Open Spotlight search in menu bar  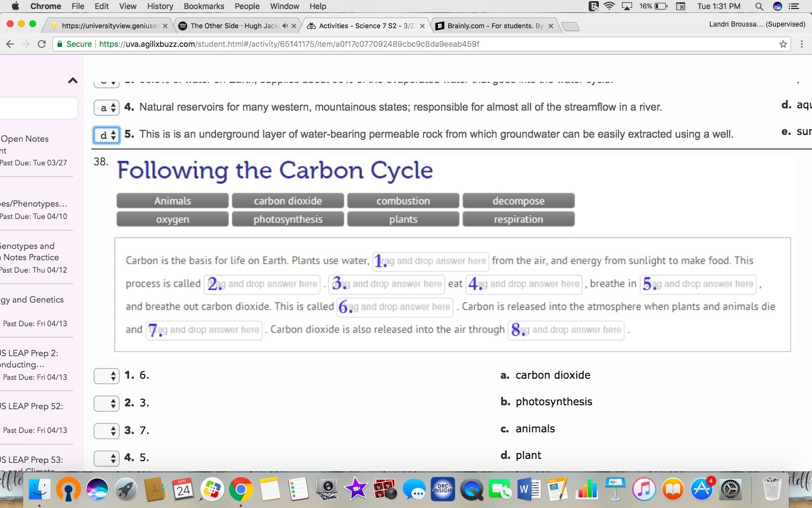pos(759,6)
